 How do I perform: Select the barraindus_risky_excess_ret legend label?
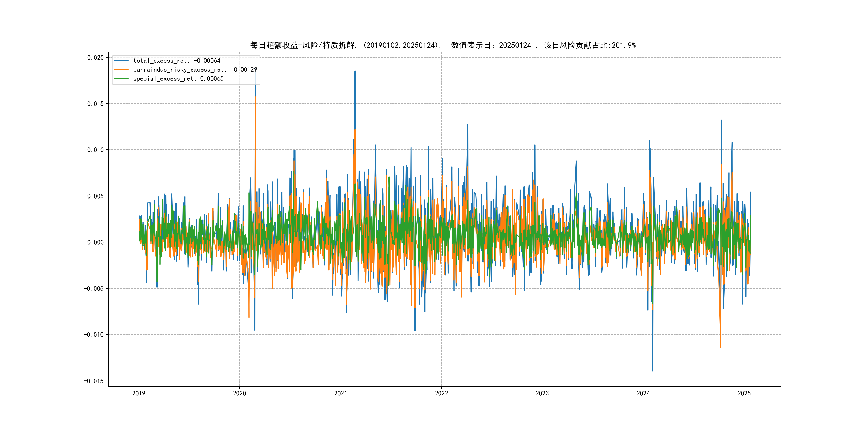coord(195,70)
